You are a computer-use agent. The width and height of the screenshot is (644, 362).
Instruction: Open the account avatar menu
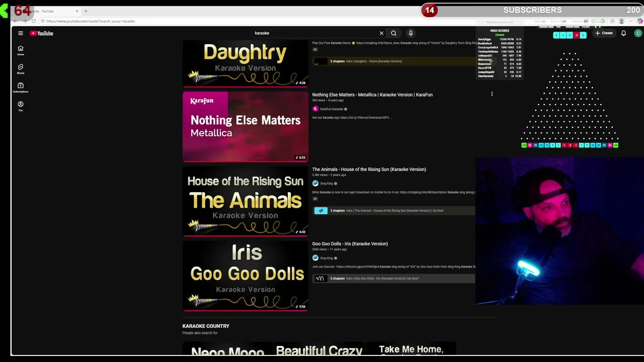click(638, 33)
